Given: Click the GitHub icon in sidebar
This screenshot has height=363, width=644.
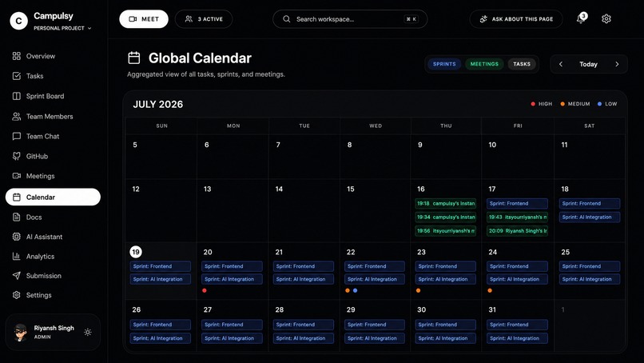Looking at the screenshot, I should 17,156.
